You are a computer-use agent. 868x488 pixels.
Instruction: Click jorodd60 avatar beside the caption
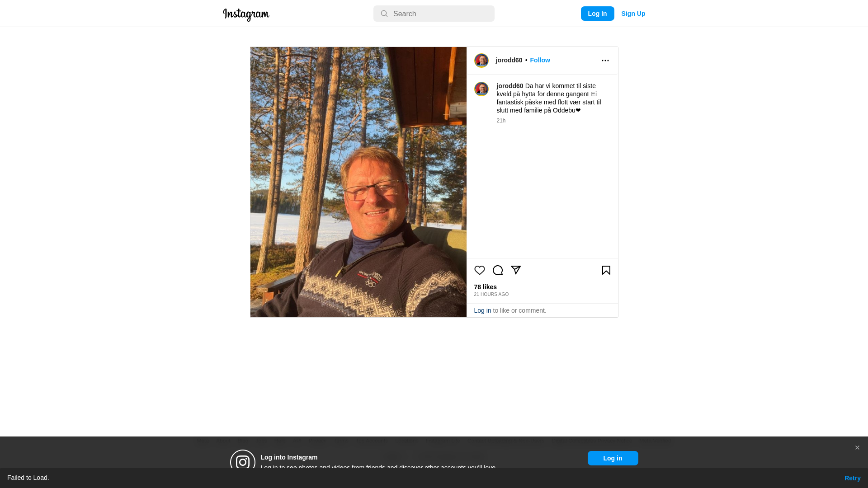pyautogui.click(x=481, y=89)
